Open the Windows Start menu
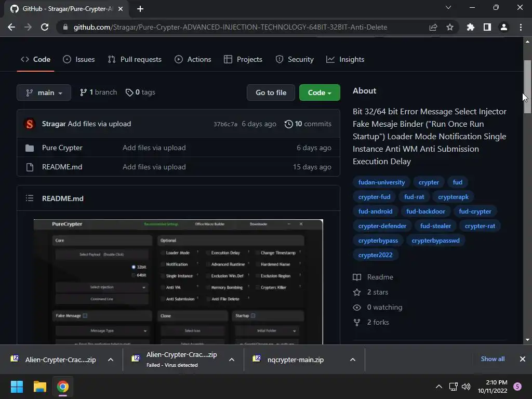532x399 pixels. [x=17, y=387]
